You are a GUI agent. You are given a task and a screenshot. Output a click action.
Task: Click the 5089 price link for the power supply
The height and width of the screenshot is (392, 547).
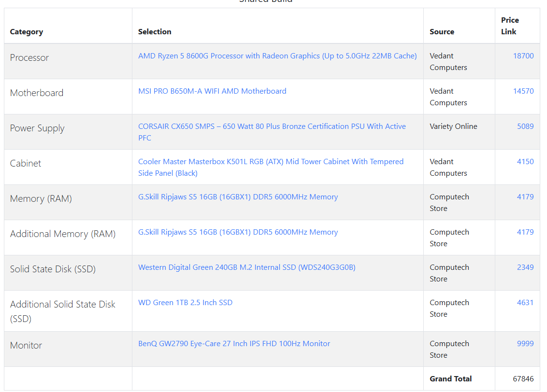coord(525,126)
